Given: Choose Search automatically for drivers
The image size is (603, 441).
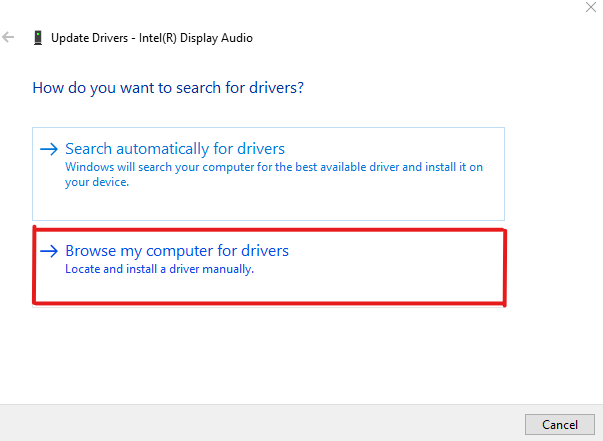Looking at the screenshot, I should click(x=175, y=149).
